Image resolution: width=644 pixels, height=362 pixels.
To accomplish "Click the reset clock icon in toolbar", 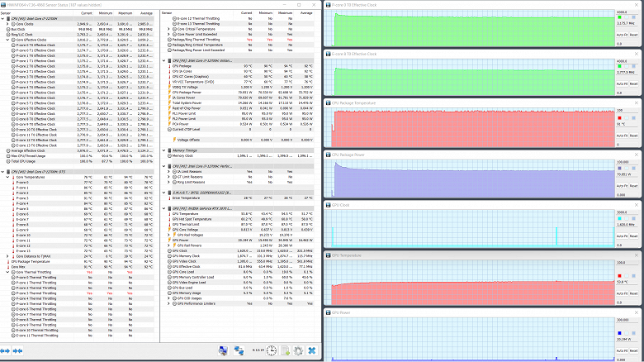I will point(272,351).
